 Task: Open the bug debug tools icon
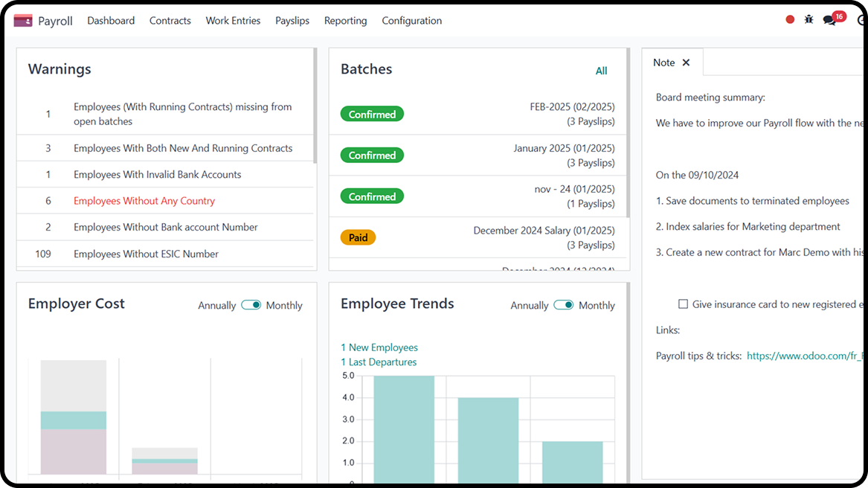[x=809, y=20]
